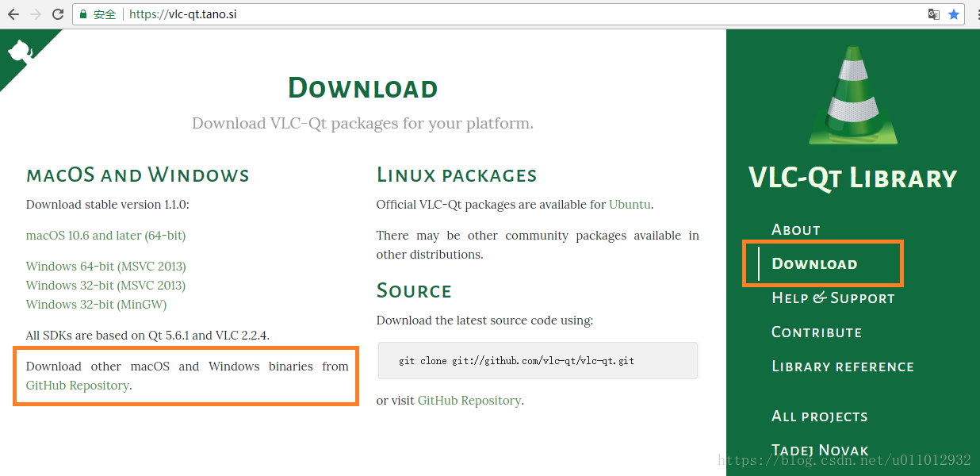The width and height of the screenshot is (980, 476).
Task: Download Windows 64-bit (MSVC 2013) package
Action: point(105,267)
